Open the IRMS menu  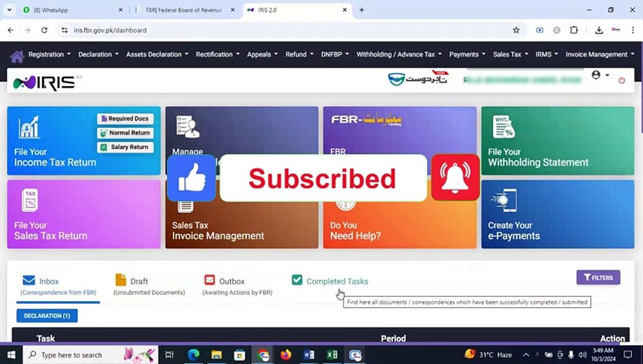click(x=546, y=55)
